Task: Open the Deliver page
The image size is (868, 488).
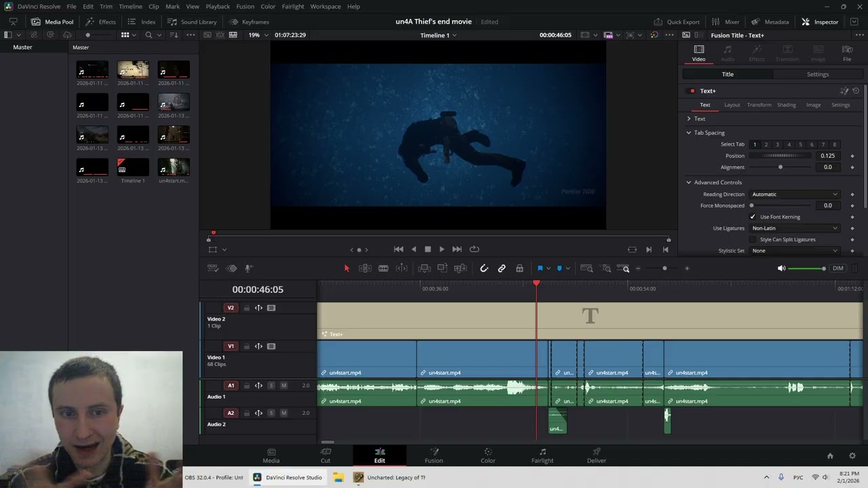Action: coord(597,455)
